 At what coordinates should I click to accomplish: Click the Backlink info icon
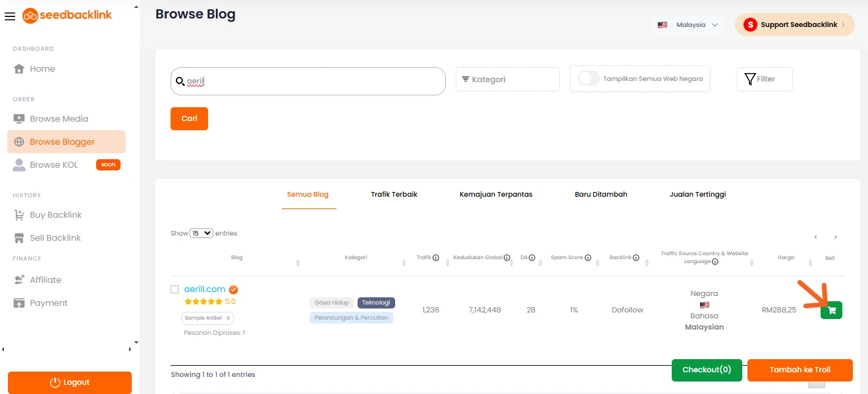637,258
